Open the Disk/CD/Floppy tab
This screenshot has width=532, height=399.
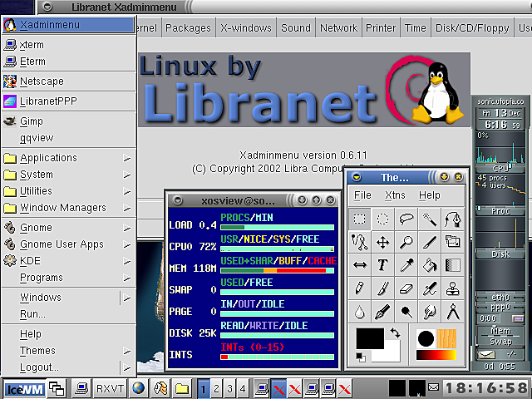472,27
